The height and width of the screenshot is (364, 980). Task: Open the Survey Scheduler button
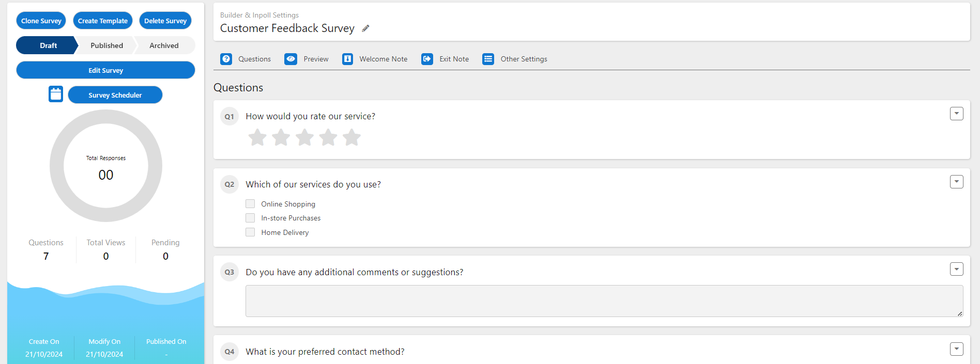[x=115, y=95]
